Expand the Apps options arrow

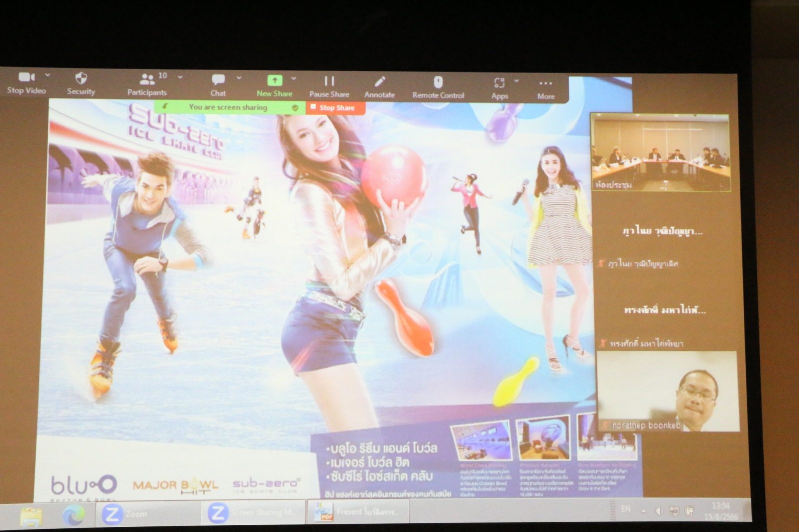click(517, 80)
